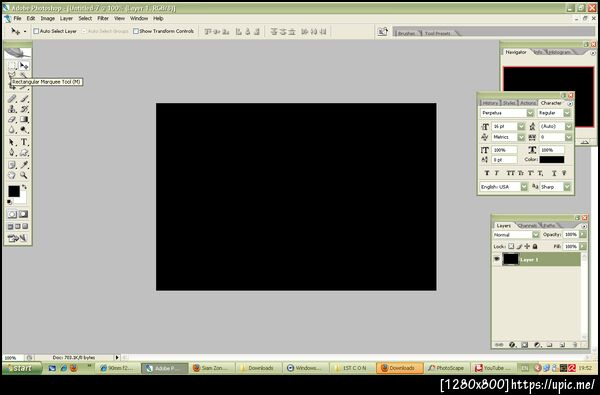Select the Path Selection tool
Screen dimensions: 600x395
12,142
